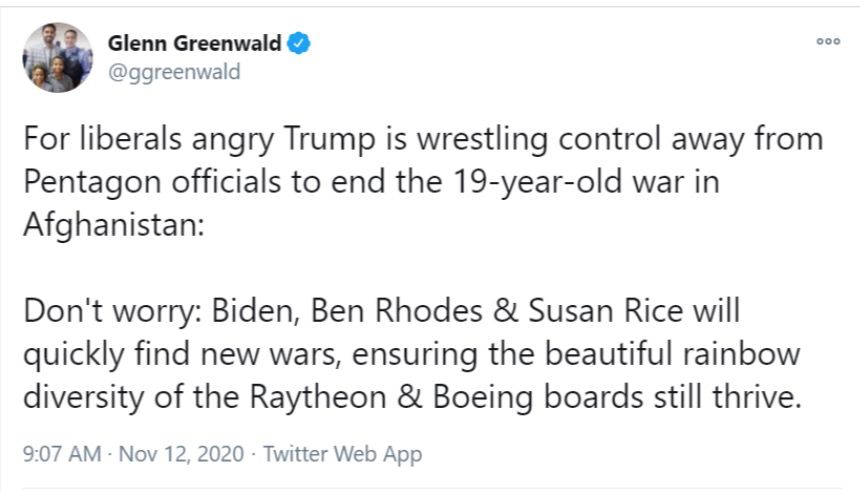This screenshot has width=860, height=492.
Task: Click the word Raytheon in the tweet
Action: click(x=318, y=397)
